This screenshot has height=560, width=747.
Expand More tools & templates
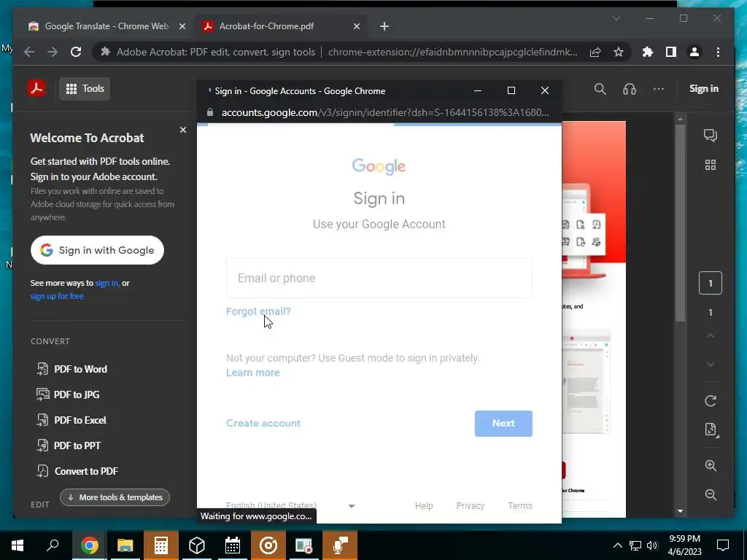(115, 497)
